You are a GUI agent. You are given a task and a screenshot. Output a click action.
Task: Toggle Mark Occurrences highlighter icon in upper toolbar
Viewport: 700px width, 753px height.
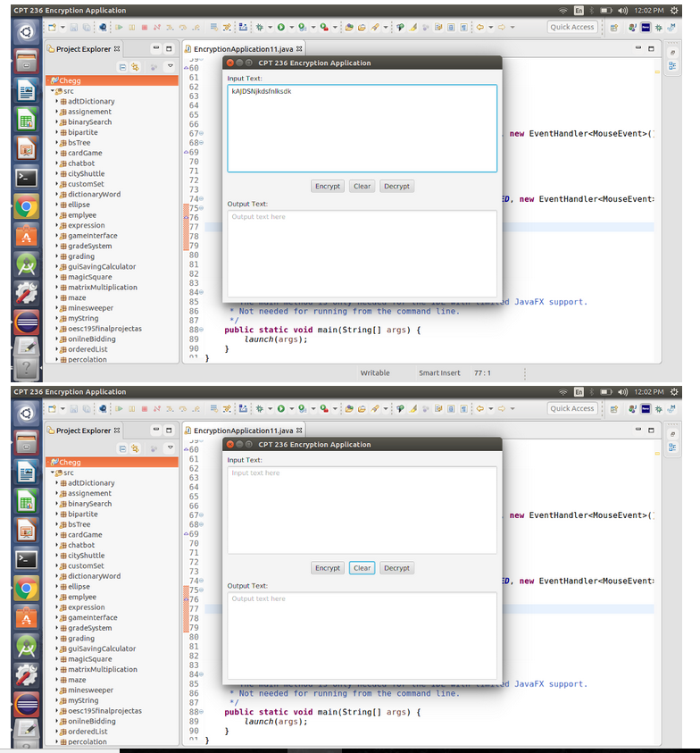coord(412,28)
